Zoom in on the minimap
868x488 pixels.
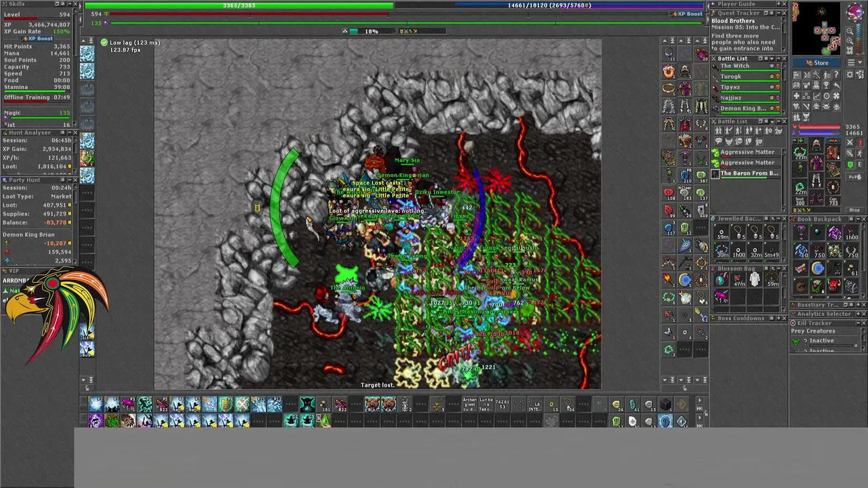(850, 41)
